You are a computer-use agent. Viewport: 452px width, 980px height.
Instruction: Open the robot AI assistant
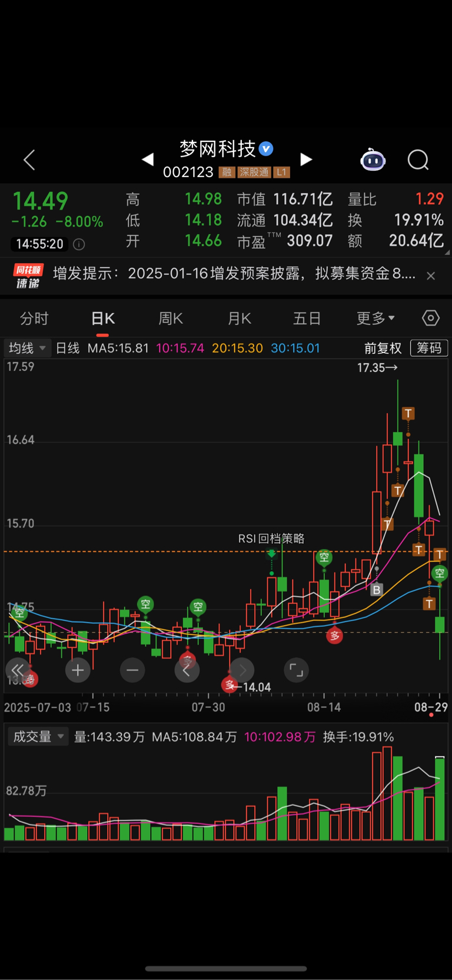373,159
